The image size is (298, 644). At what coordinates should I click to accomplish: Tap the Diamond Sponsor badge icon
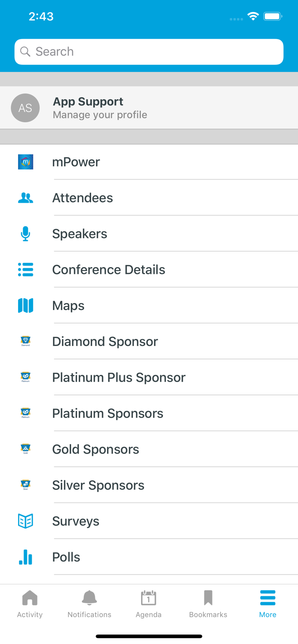[25, 341]
